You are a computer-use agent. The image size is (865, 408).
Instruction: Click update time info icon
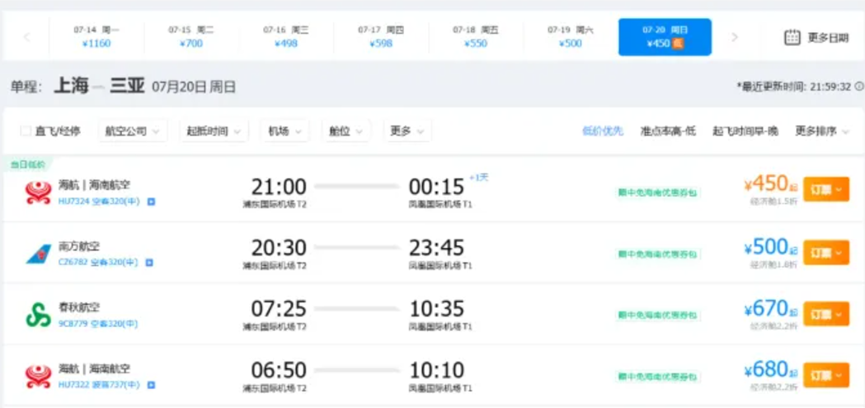coord(859,87)
